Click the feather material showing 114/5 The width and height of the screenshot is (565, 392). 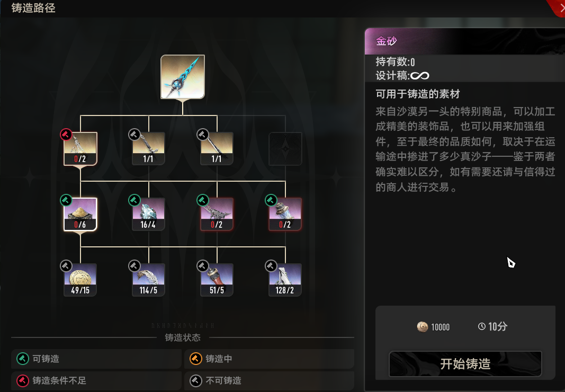pyautogui.click(x=148, y=280)
